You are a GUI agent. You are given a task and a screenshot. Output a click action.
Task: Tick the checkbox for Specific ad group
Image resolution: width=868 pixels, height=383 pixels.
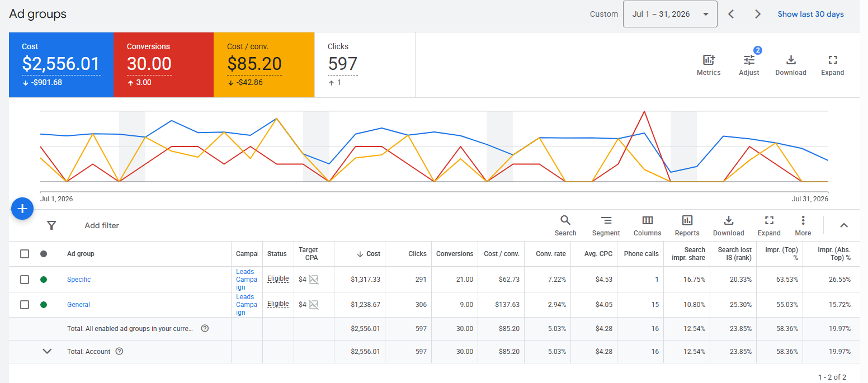pos(25,280)
